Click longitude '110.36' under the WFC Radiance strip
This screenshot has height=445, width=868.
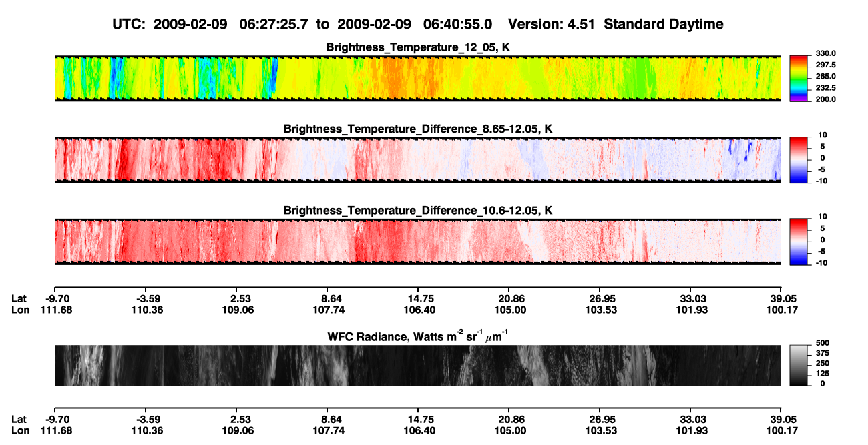(148, 430)
